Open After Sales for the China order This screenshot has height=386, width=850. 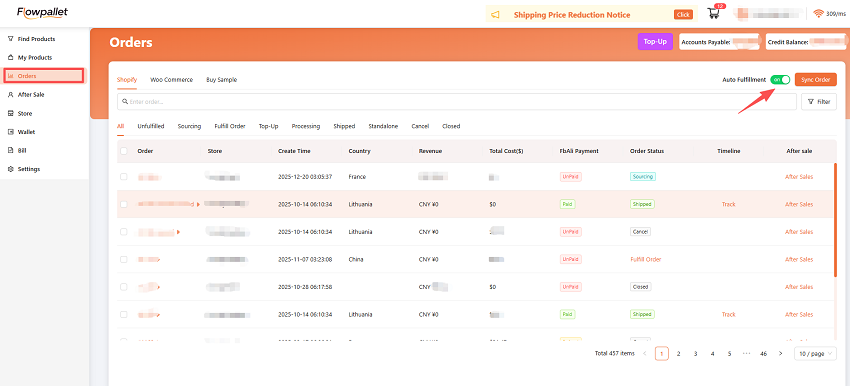[x=799, y=260]
